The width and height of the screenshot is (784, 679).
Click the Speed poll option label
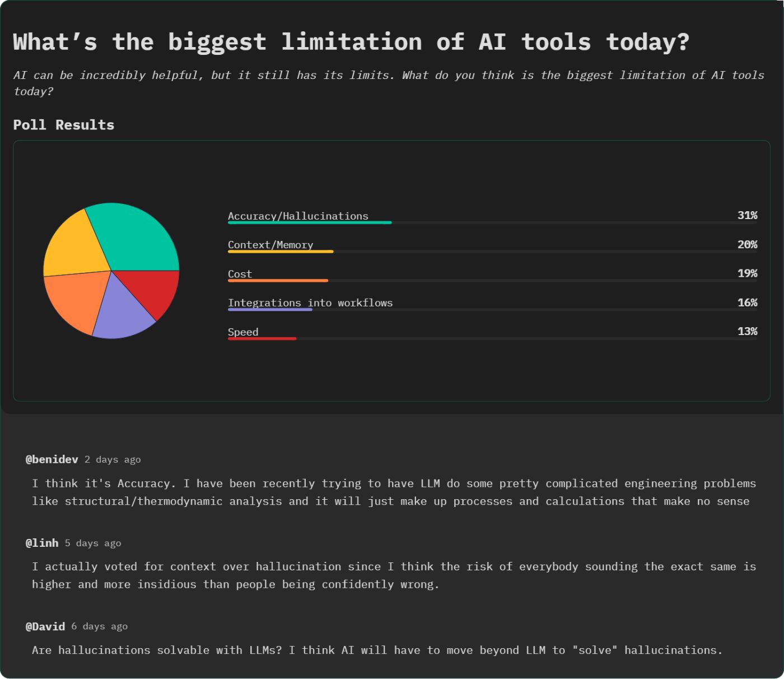pyautogui.click(x=243, y=332)
